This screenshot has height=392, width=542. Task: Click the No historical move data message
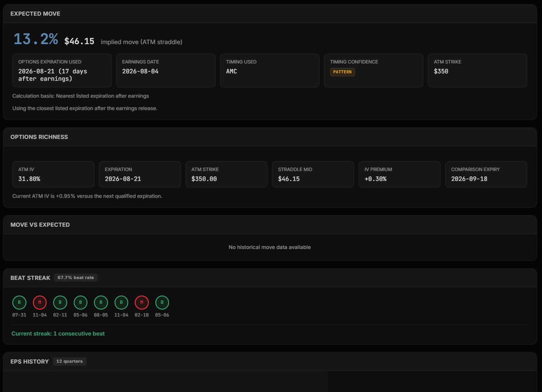[270, 247]
